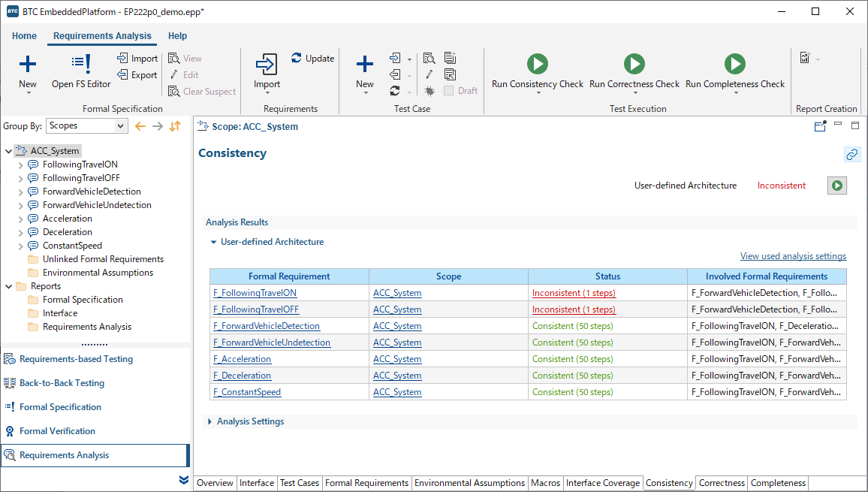Click the orange sort arrows icon
The width and height of the screenshot is (868, 492).
pos(175,126)
